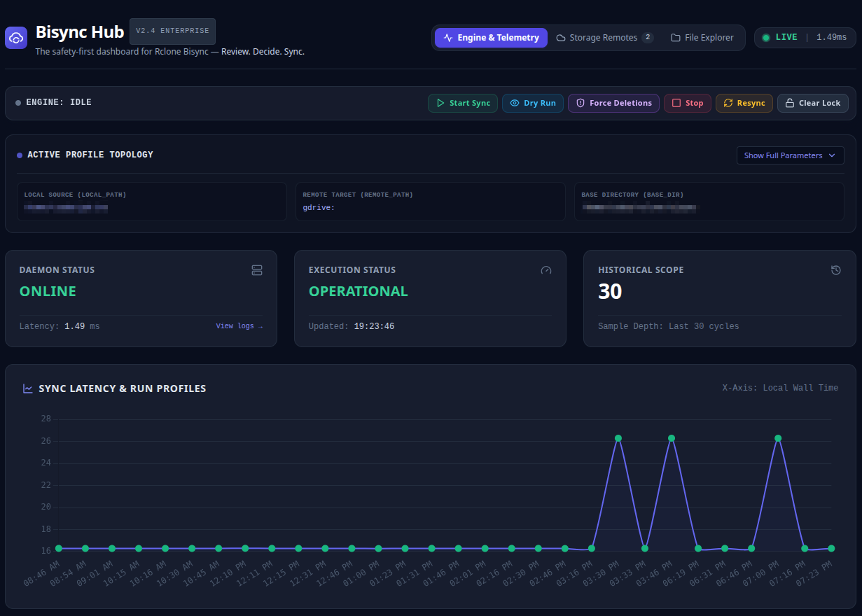Screen dimensions: 862x616
Task: Clear the Lock with padlock button
Action: pos(813,103)
